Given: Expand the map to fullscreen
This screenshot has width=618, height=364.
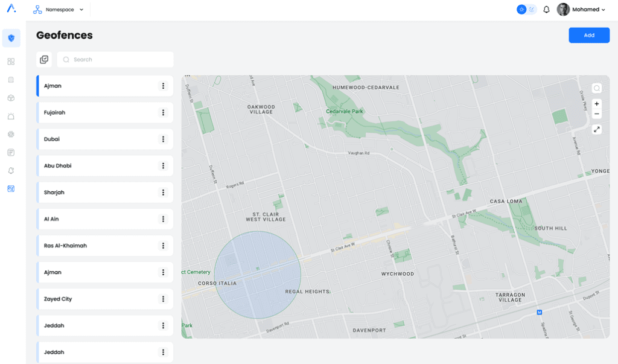Looking at the screenshot, I should (x=596, y=129).
